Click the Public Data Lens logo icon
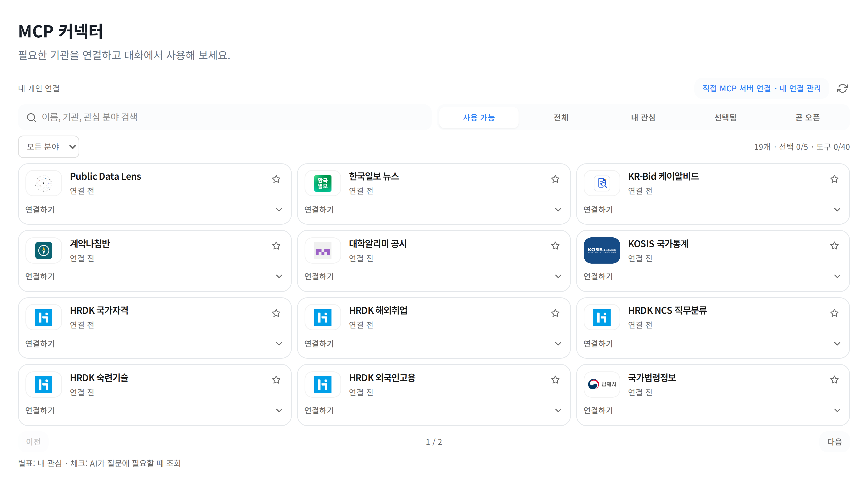 pos(44,183)
